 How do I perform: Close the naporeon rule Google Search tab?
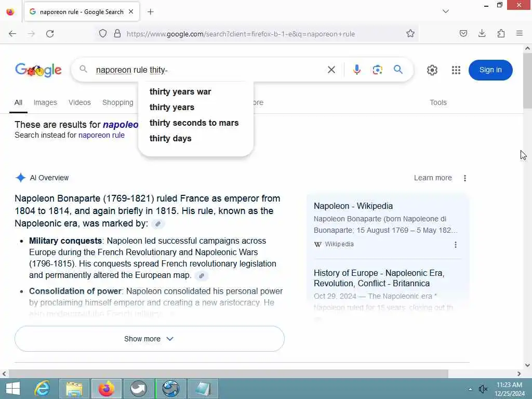coord(131,11)
